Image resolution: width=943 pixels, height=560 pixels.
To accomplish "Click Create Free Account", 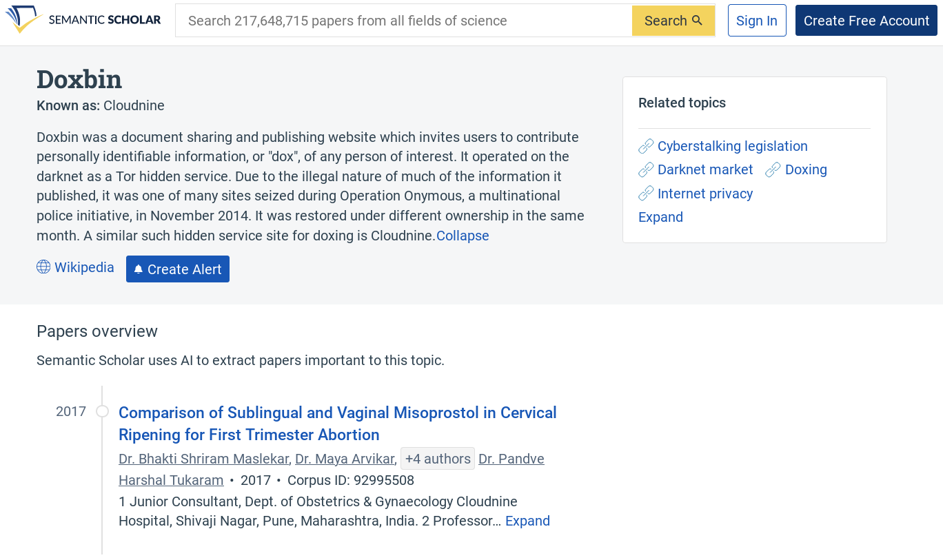I will pos(866,21).
